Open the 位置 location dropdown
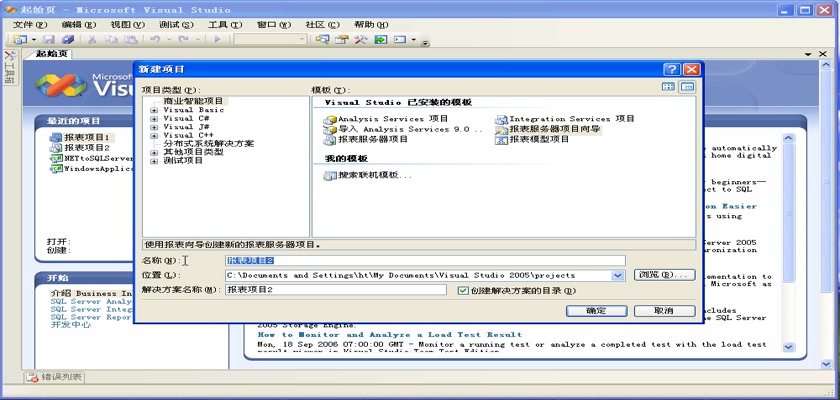The width and height of the screenshot is (840, 400). 618,275
